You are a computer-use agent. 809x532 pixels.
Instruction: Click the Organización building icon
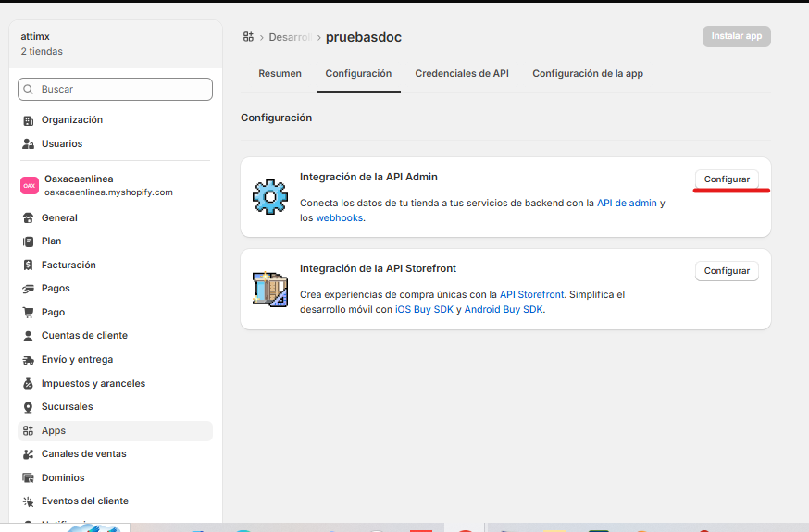29,120
